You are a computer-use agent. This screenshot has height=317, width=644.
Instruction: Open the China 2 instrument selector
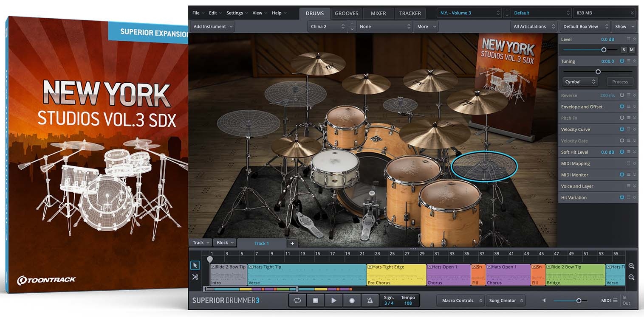[327, 26]
